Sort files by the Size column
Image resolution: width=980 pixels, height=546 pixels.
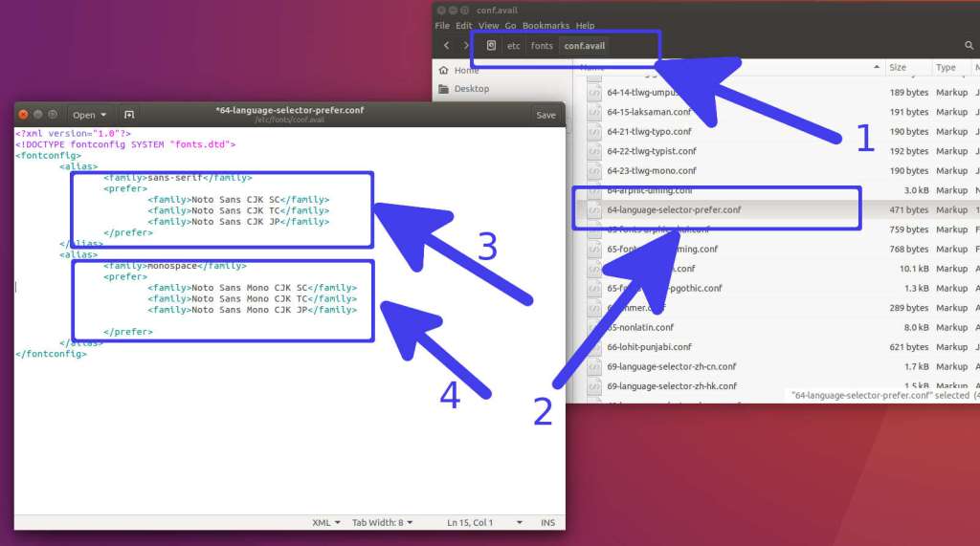[x=898, y=68]
